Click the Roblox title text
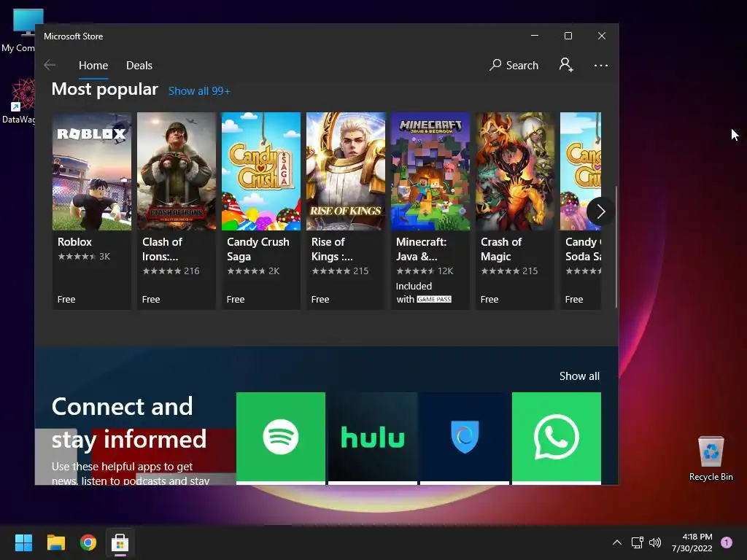The image size is (747, 560). [x=75, y=242]
